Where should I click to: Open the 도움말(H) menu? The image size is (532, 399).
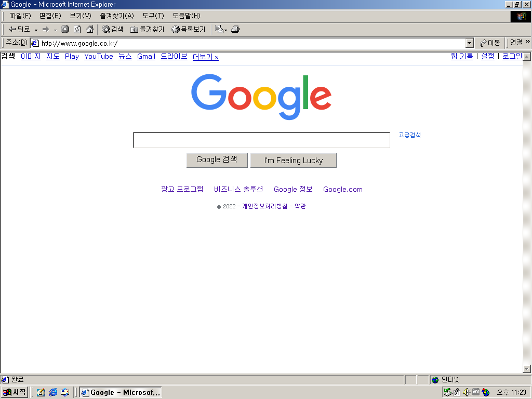pyautogui.click(x=187, y=16)
